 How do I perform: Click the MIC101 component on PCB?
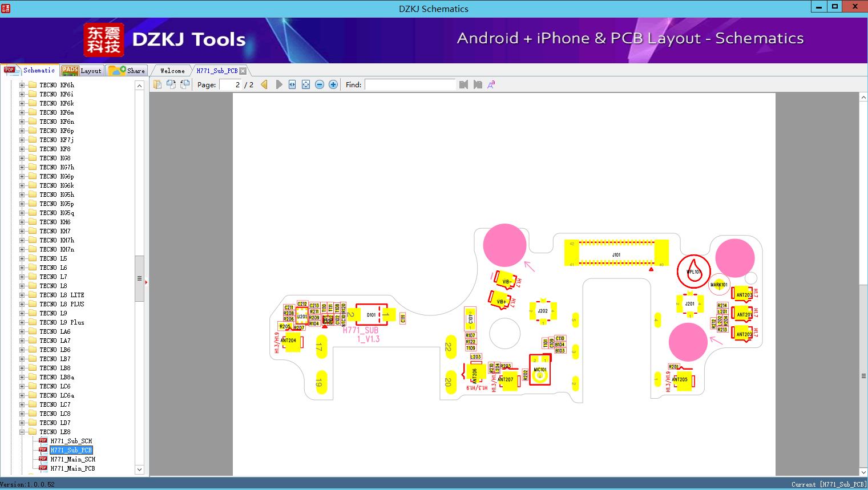click(x=540, y=370)
